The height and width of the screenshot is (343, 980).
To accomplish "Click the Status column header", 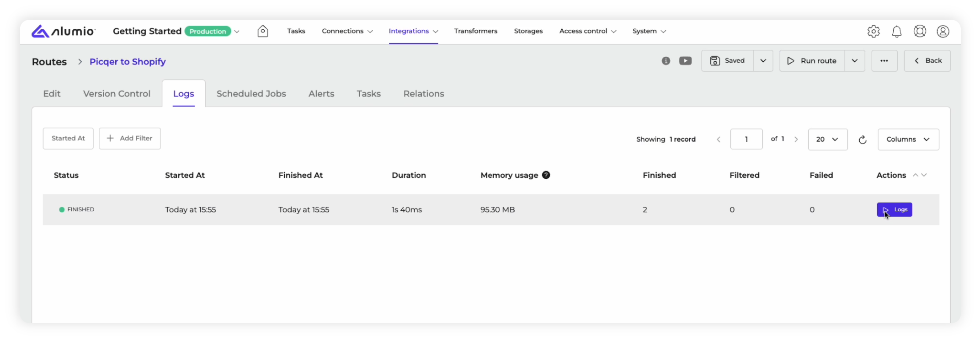I will point(66,175).
